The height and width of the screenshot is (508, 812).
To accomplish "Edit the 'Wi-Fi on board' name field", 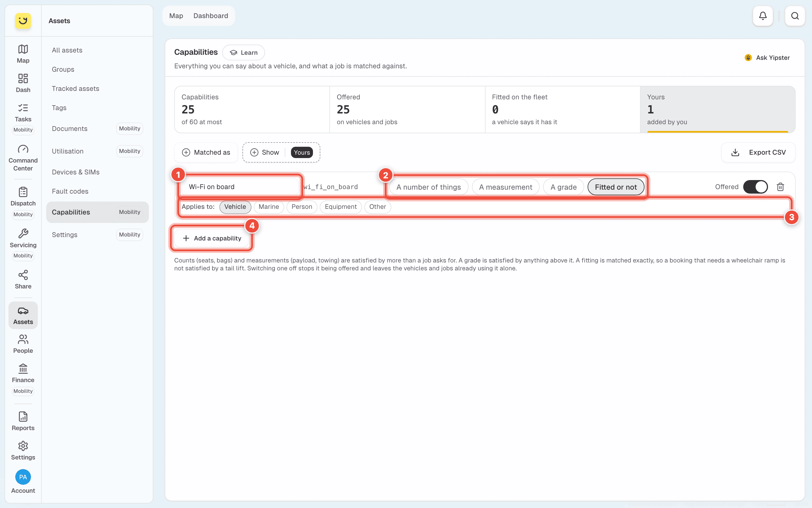I will coord(240,187).
